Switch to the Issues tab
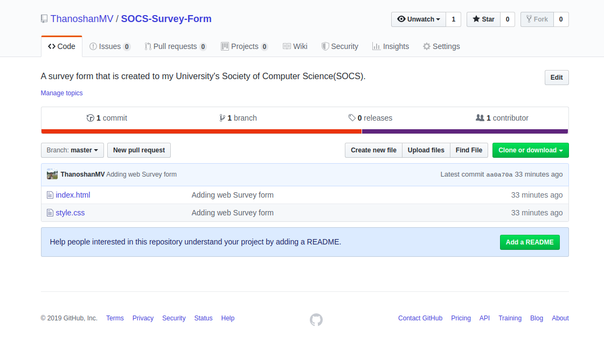This screenshot has height=364, width=604. [110, 46]
